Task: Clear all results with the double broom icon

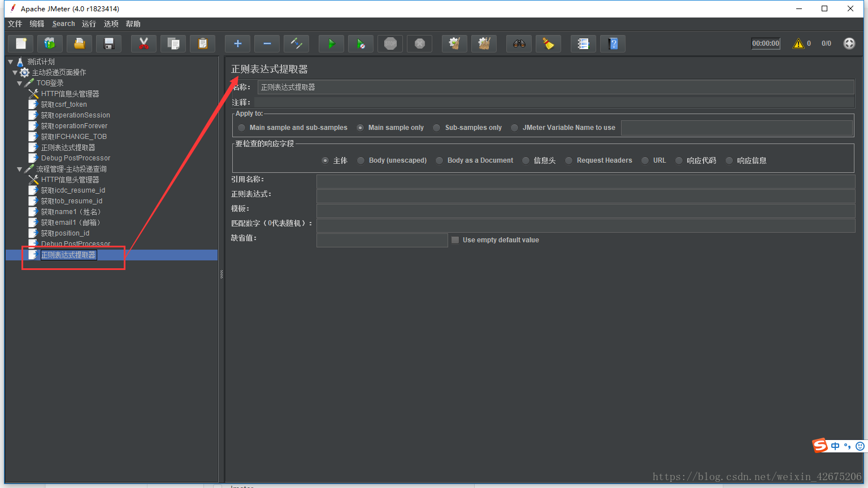Action: coord(484,43)
